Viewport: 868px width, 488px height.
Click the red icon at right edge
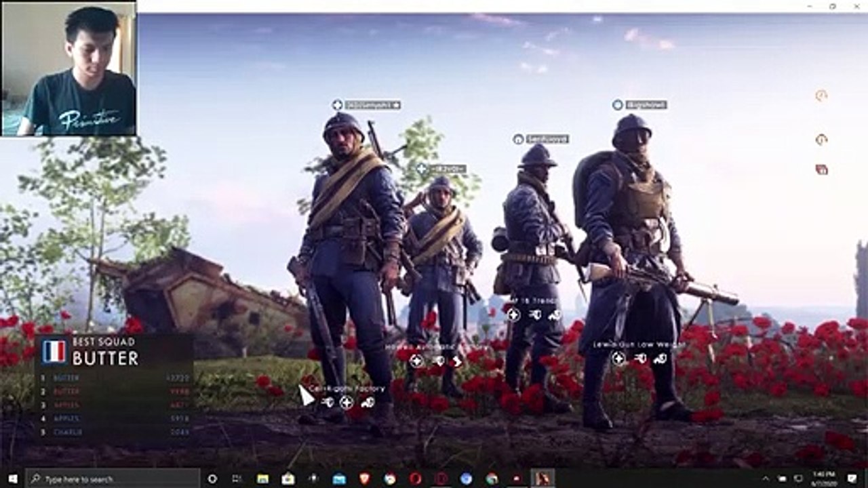pos(822,169)
